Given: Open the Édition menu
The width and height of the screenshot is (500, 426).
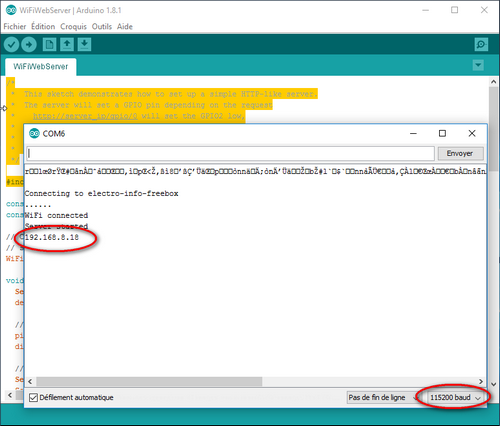Looking at the screenshot, I should coord(43,26).
